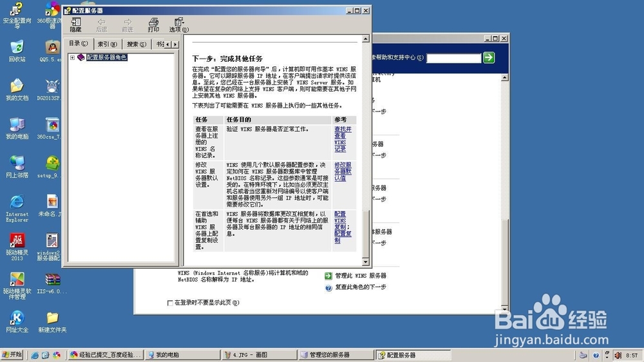Screen dimensions: 644x362
Task: Click the 前进 (Forward) toolbar arrow
Action: pos(128,24)
